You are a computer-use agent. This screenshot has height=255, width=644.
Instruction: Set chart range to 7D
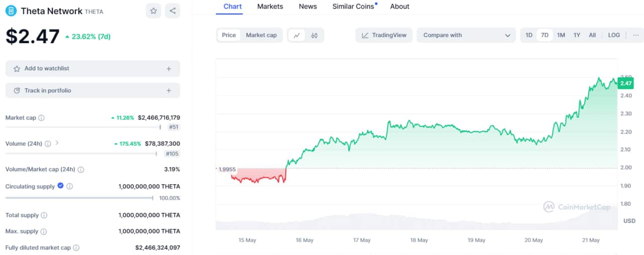click(544, 35)
